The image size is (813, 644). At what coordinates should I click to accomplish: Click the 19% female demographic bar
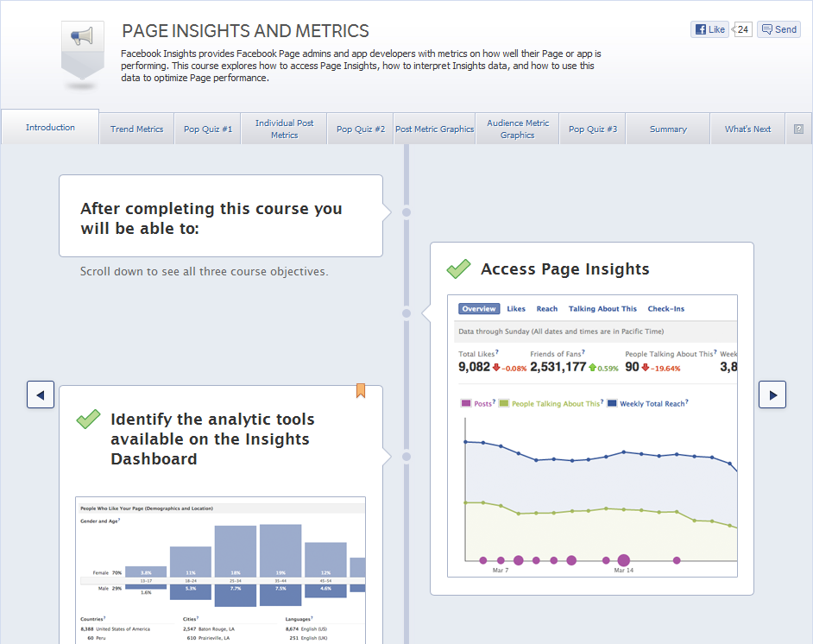(x=280, y=551)
